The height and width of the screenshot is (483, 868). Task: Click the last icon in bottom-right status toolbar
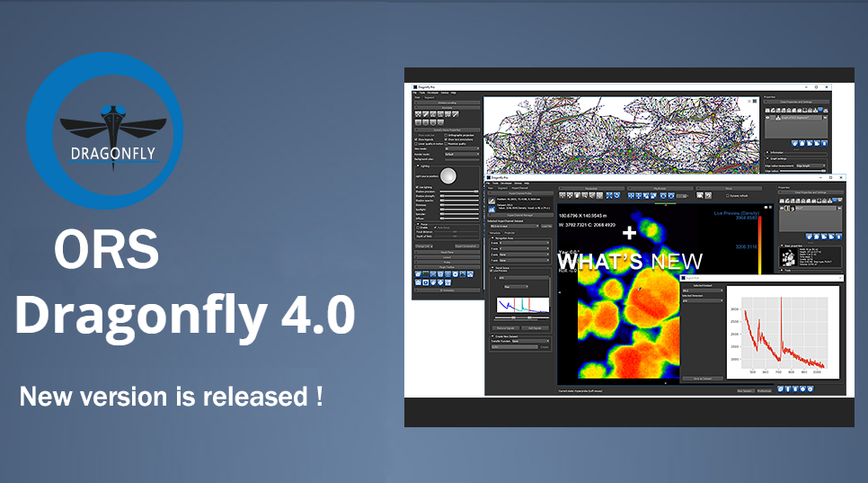coord(810,389)
